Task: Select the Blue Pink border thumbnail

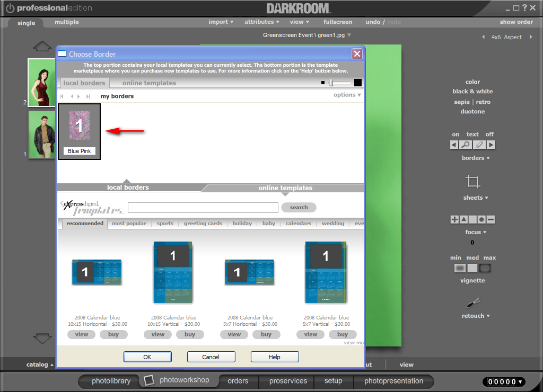Action: pos(80,131)
